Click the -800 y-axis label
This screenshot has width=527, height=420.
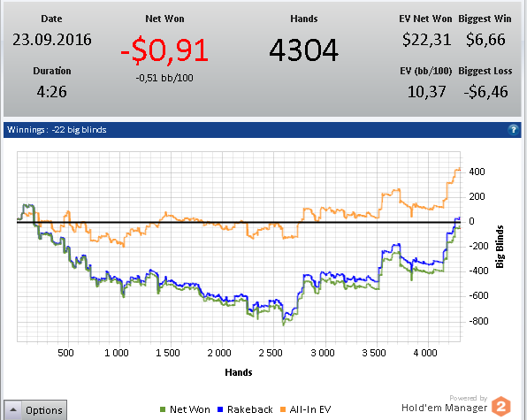coord(478,321)
